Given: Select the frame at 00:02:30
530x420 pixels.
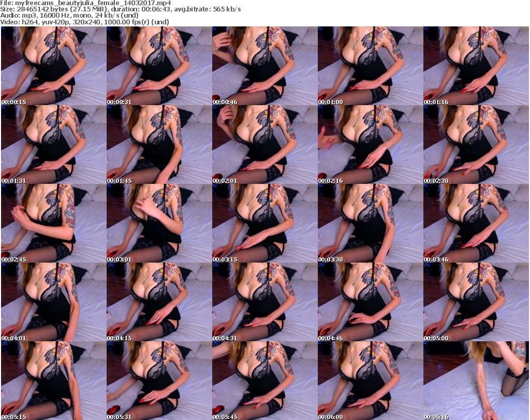Looking at the screenshot, I should pyautogui.click(x=476, y=144).
